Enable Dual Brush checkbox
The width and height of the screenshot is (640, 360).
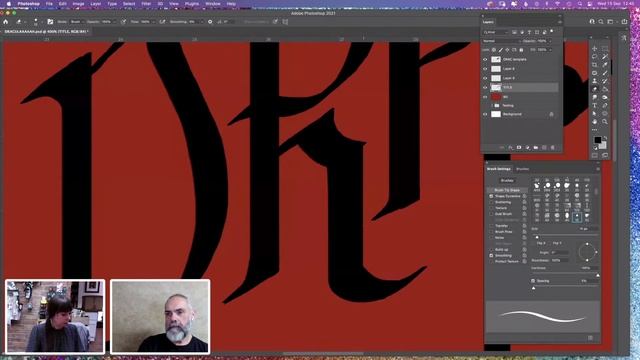coord(491,214)
